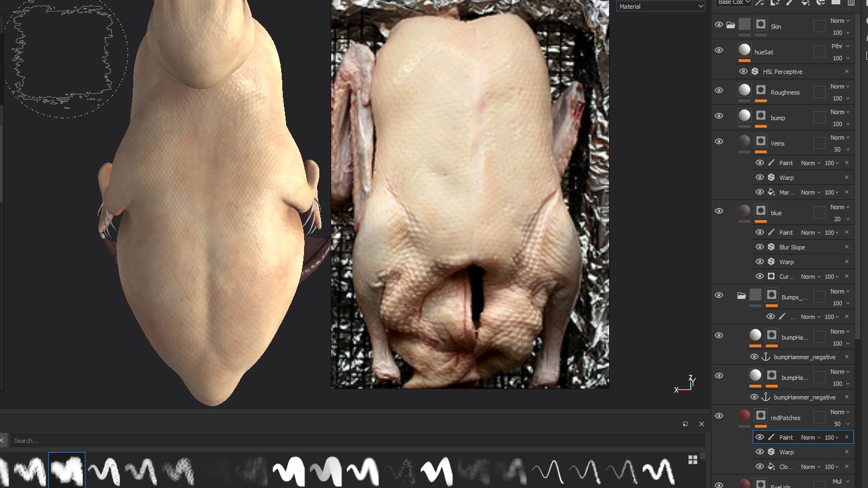The width and height of the screenshot is (868, 488).
Task: Open the redPatches layer opacity dropdown
Action: pos(841,424)
